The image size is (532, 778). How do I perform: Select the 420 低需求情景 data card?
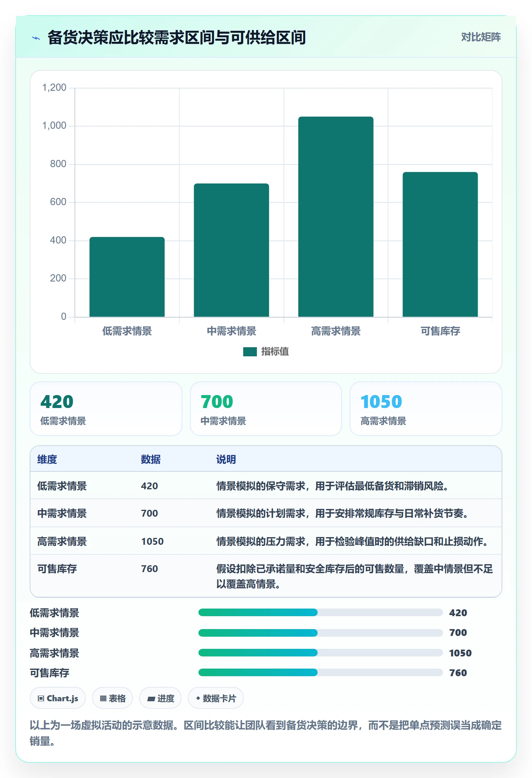click(x=106, y=409)
